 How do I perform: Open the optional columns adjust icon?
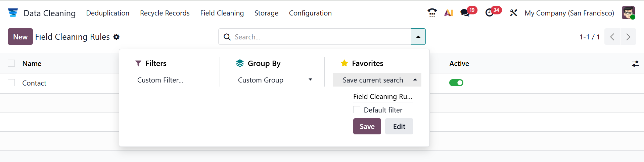[x=635, y=63]
